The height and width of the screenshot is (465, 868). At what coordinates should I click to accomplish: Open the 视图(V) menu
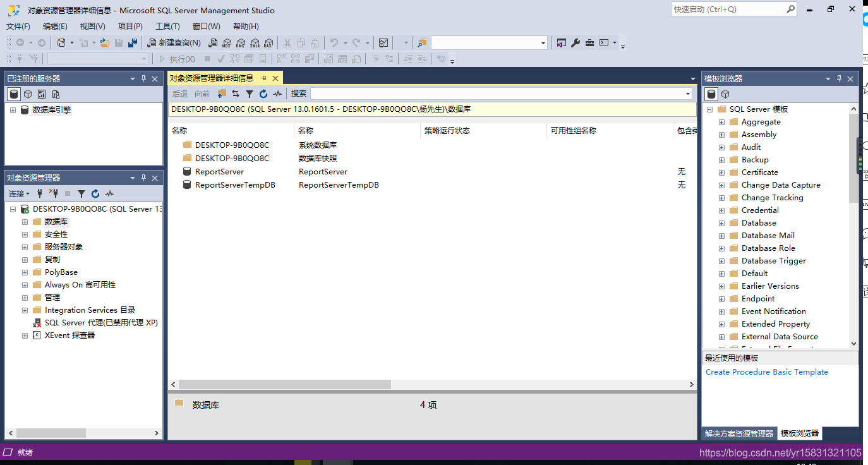93,27
